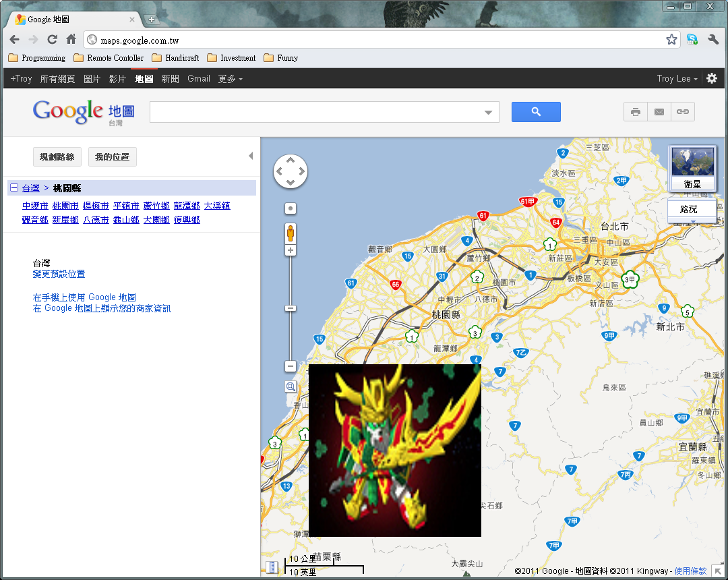Pan the map left using arrow
Viewport: 728px width, 580px height.
[280, 171]
